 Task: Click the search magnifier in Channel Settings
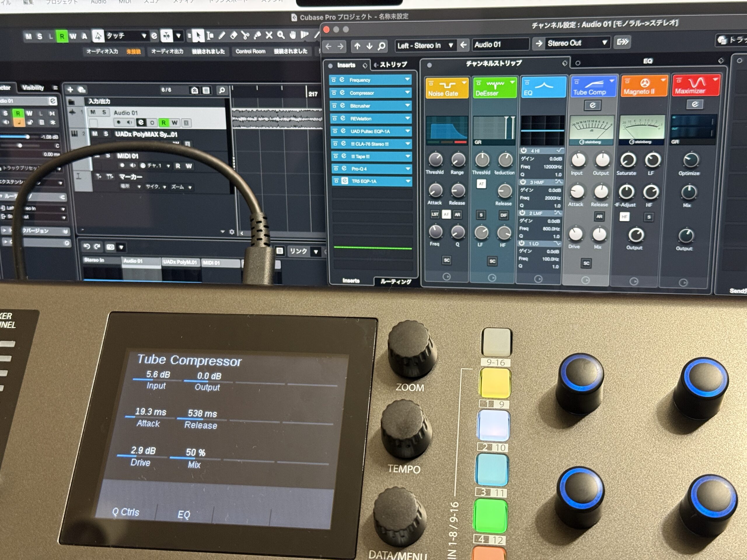382,46
